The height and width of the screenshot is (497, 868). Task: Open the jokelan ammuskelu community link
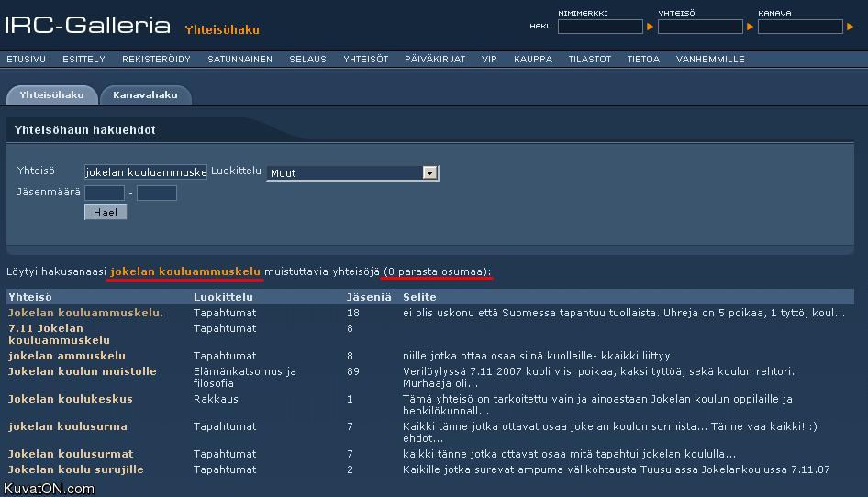click(x=67, y=356)
